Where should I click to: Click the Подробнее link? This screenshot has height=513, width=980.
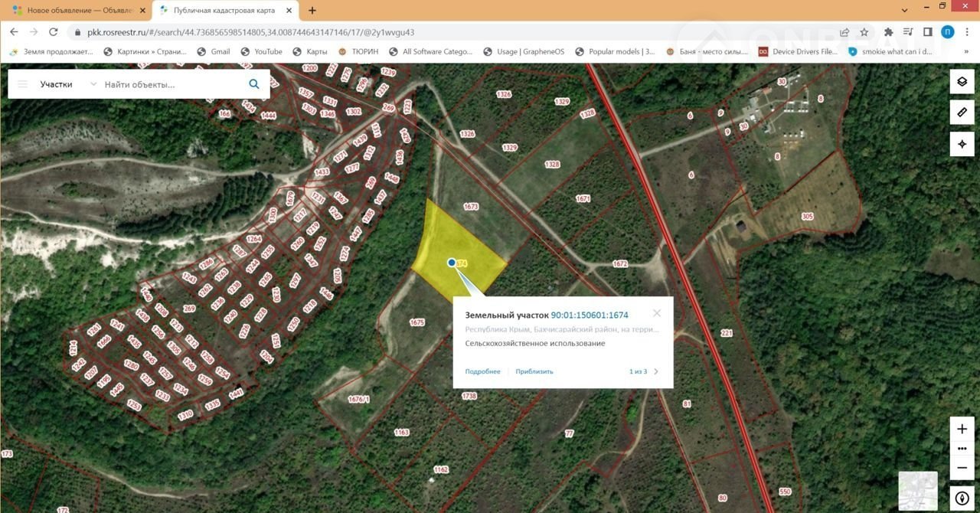coord(482,371)
